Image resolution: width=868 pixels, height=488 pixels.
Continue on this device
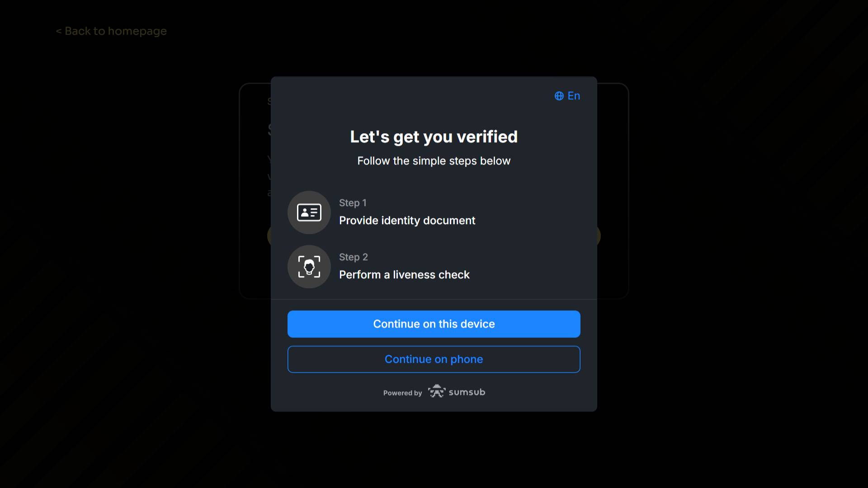pos(434,324)
